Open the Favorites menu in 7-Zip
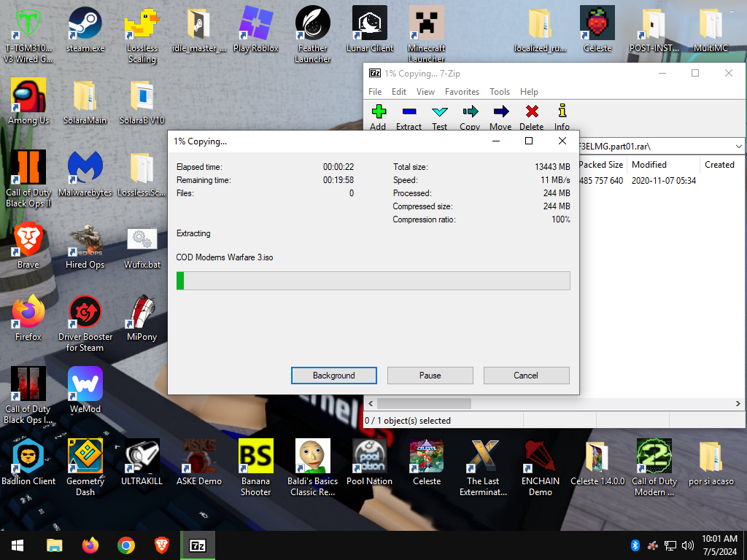This screenshot has width=747, height=560. click(462, 91)
